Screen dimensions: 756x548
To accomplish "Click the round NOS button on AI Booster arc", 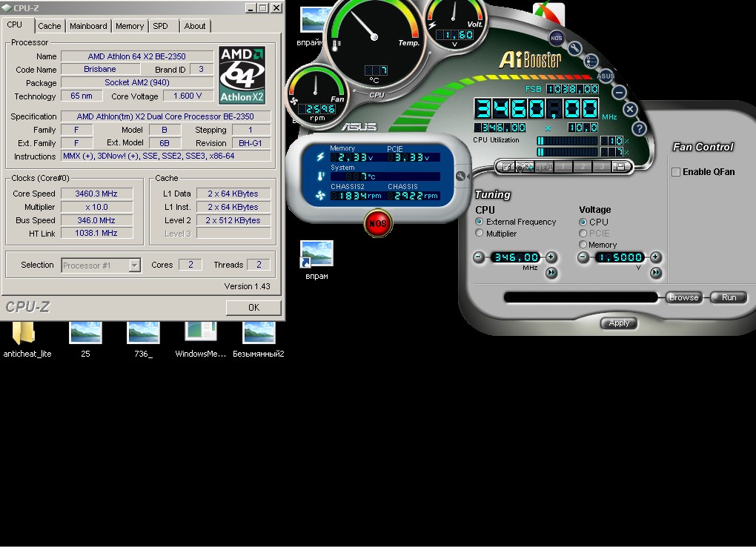I will tap(557, 38).
